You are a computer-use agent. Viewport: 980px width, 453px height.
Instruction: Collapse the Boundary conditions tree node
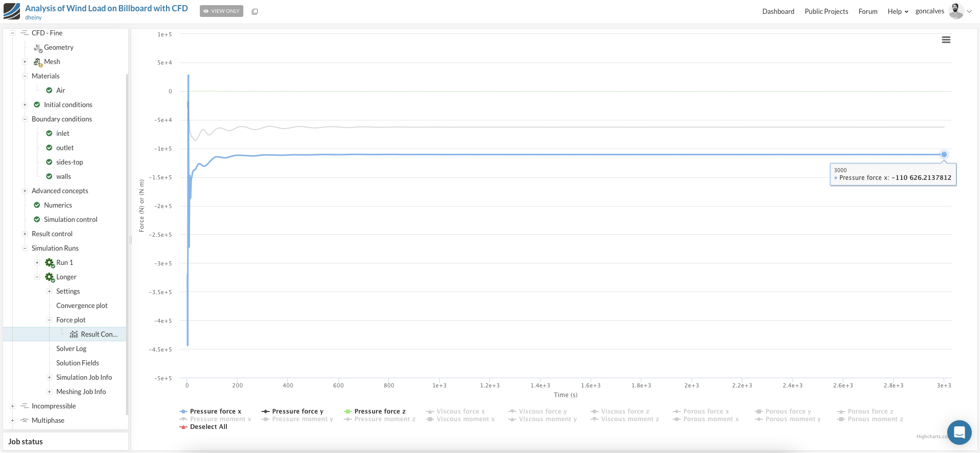25,119
